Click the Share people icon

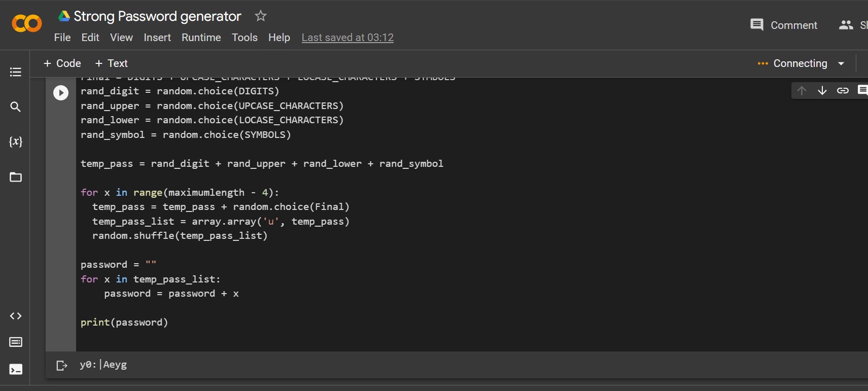click(x=846, y=25)
